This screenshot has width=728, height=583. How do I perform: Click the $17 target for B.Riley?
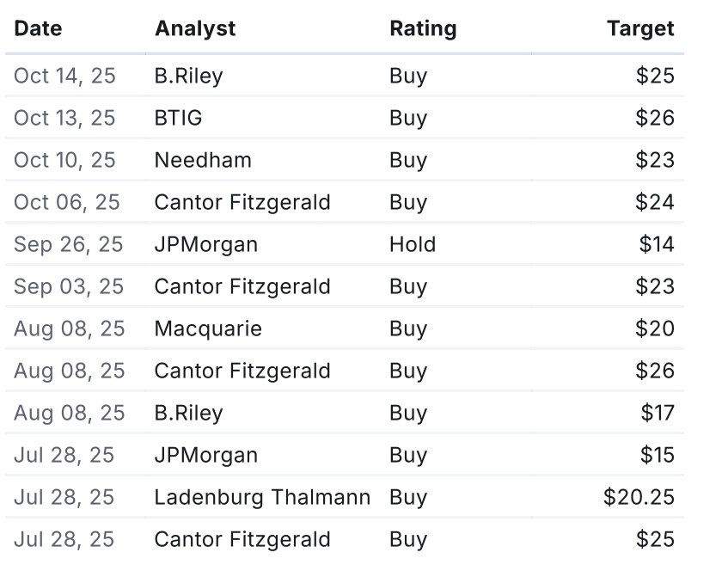pyautogui.click(x=658, y=413)
